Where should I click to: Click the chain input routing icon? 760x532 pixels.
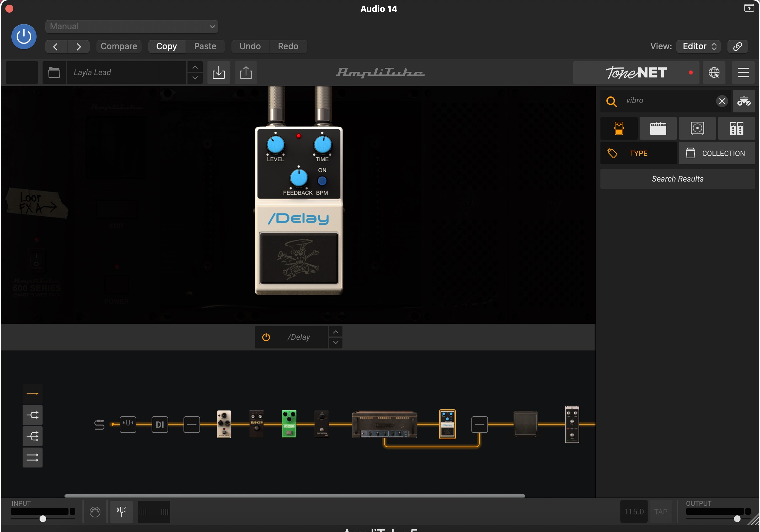99,425
